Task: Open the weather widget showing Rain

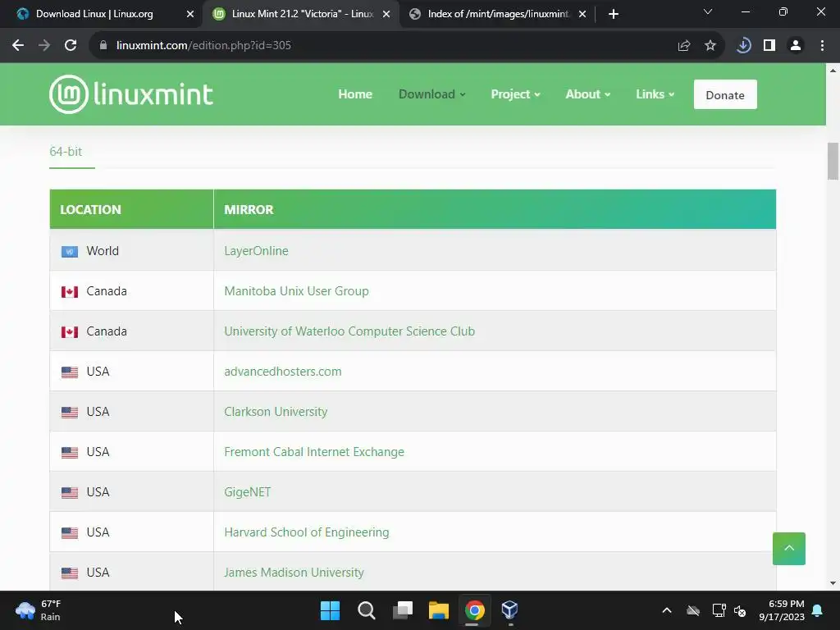Action: 39,610
